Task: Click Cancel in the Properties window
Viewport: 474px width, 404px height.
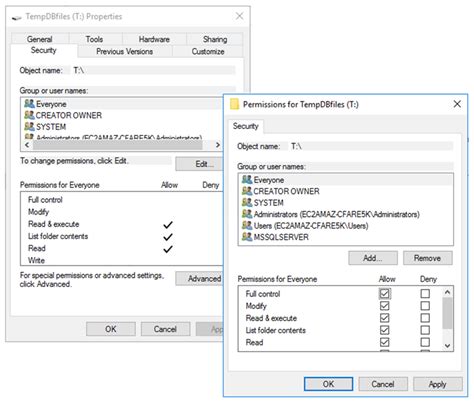Action: pyautogui.click(x=165, y=329)
